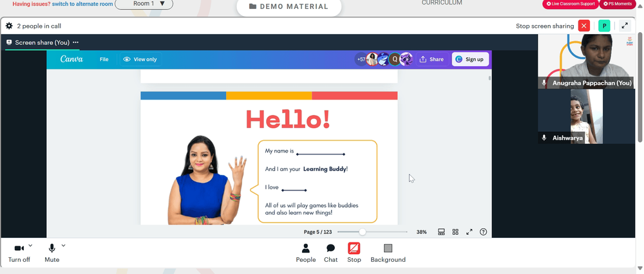Click Page 5 / 123 indicator
The image size is (644, 274).
click(x=317, y=232)
